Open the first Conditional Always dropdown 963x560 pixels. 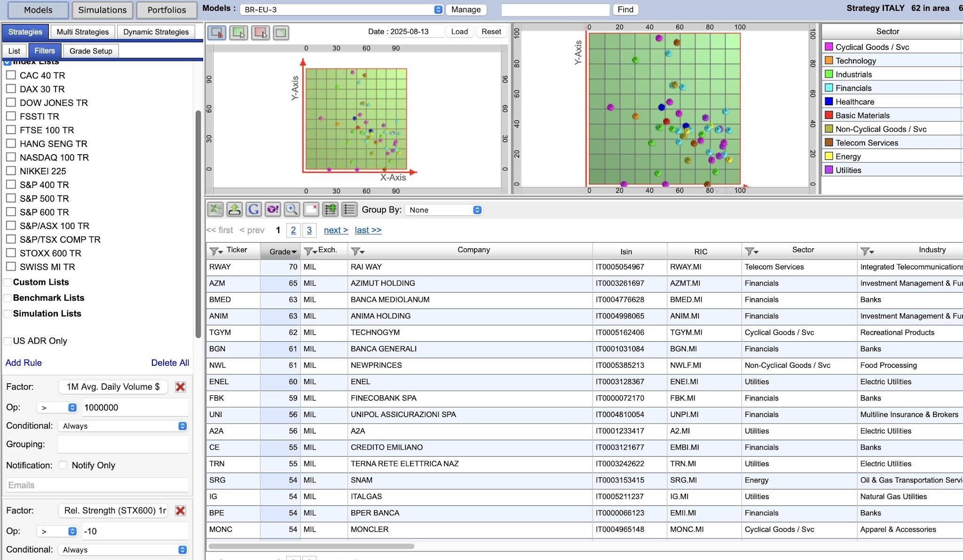tap(123, 426)
